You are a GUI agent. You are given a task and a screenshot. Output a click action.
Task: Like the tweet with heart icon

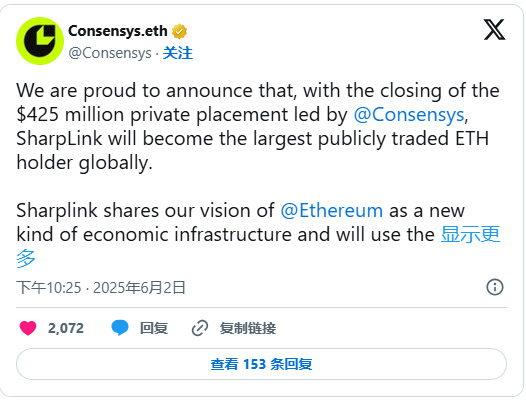pos(28,328)
